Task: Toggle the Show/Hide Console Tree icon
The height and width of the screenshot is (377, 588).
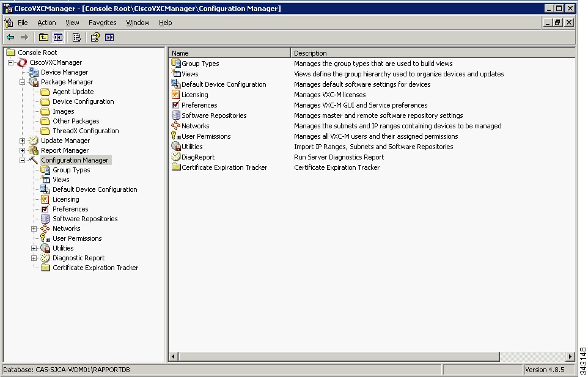Action: tap(57, 37)
